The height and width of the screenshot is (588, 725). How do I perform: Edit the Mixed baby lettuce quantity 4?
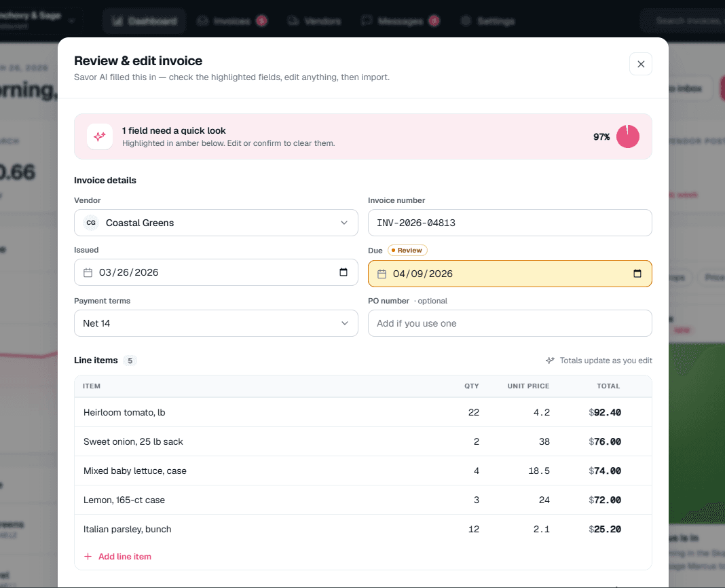[x=477, y=471]
